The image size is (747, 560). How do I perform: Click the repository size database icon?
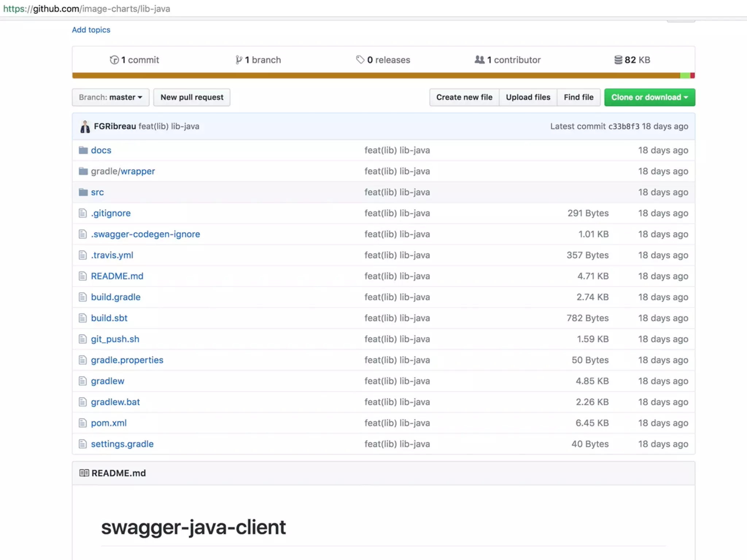618,60
